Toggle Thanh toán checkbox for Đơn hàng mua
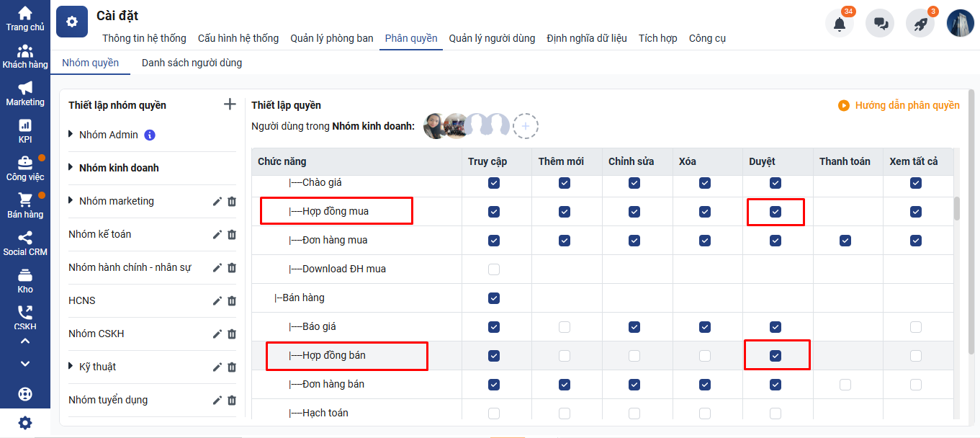 [845, 241]
